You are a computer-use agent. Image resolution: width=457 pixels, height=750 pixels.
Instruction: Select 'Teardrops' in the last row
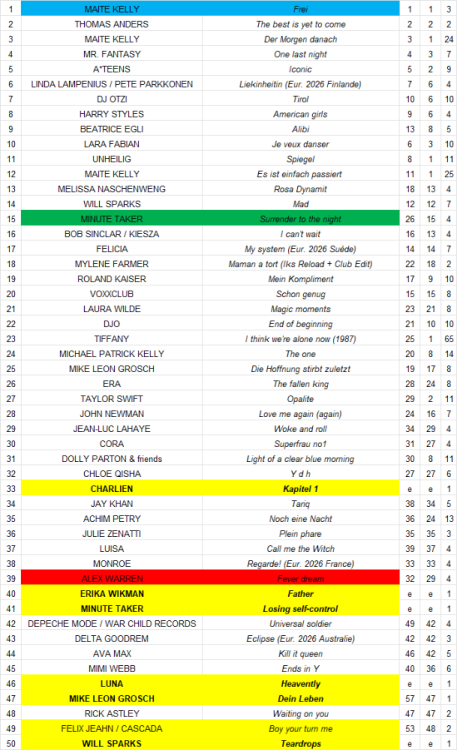click(301, 743)
